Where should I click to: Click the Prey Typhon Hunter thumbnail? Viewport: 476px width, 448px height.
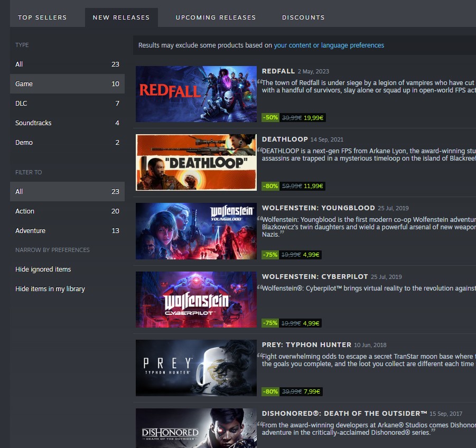[x=196, y=368]
